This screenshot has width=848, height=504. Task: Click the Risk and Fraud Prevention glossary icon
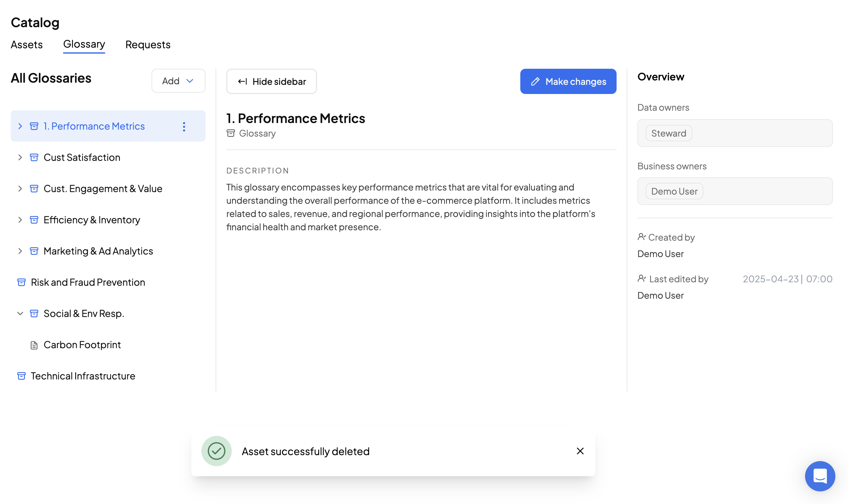pos(21,282)
